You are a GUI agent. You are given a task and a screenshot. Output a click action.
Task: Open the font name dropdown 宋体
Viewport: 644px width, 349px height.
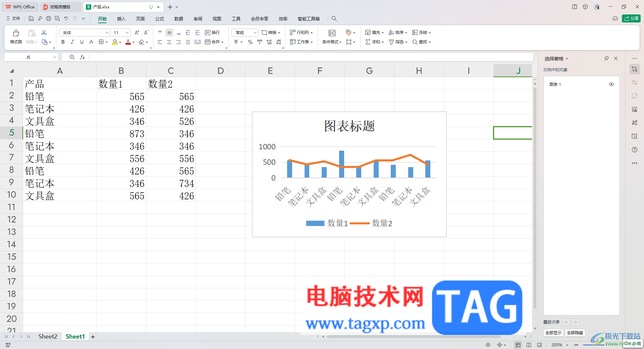(x=107, y=33)
